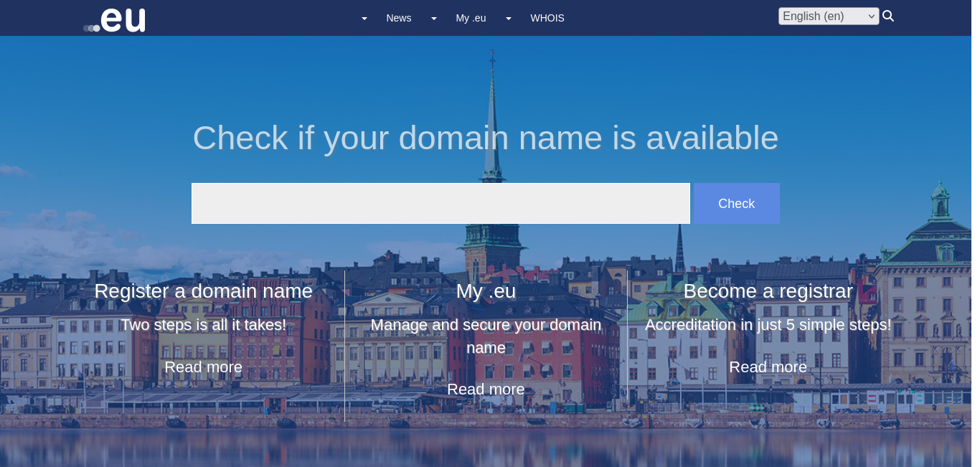The image size is (980, 467).
Task: Open the My .eu card heading
Action: (486, 291)
